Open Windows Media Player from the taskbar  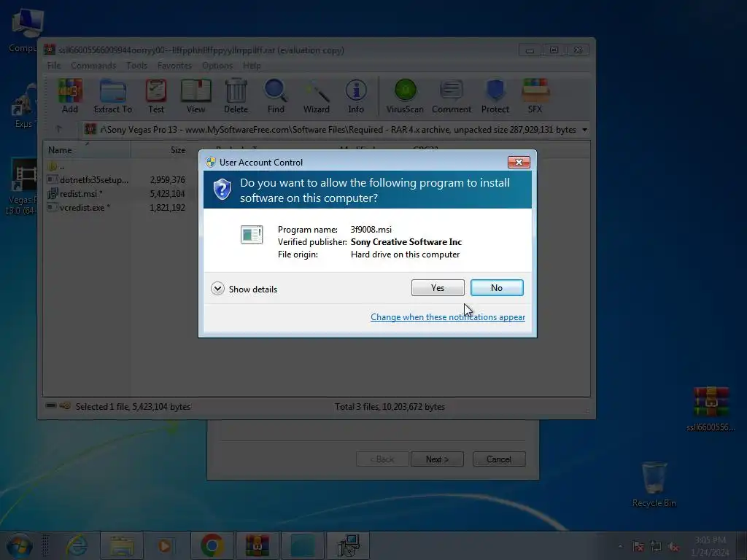165,545
